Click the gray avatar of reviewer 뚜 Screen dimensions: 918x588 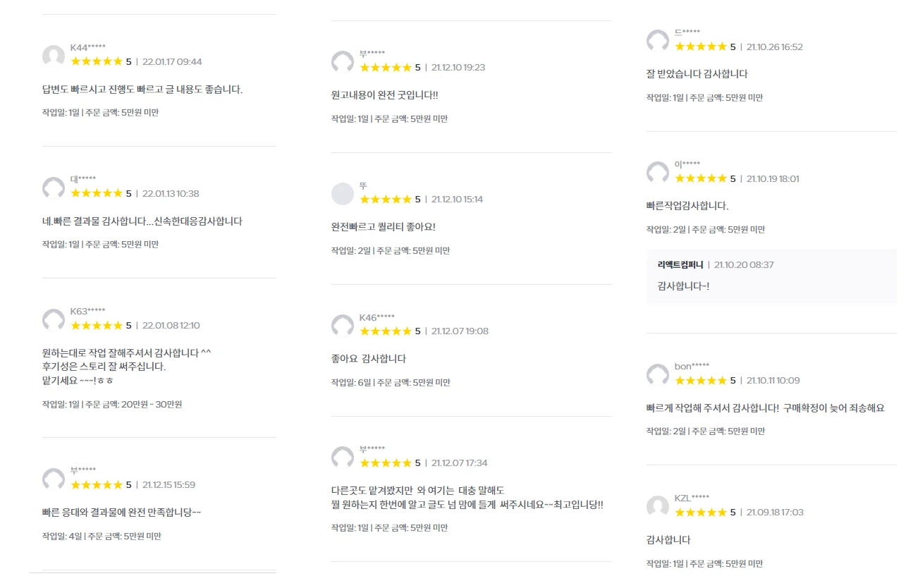tap(343, 194)
